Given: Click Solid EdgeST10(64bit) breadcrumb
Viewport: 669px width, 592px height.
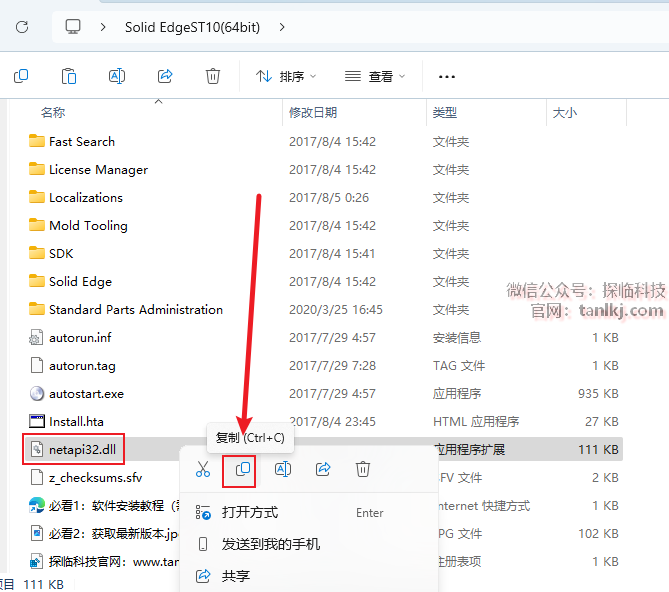Looking at the screenshot, I should [192, 27].
